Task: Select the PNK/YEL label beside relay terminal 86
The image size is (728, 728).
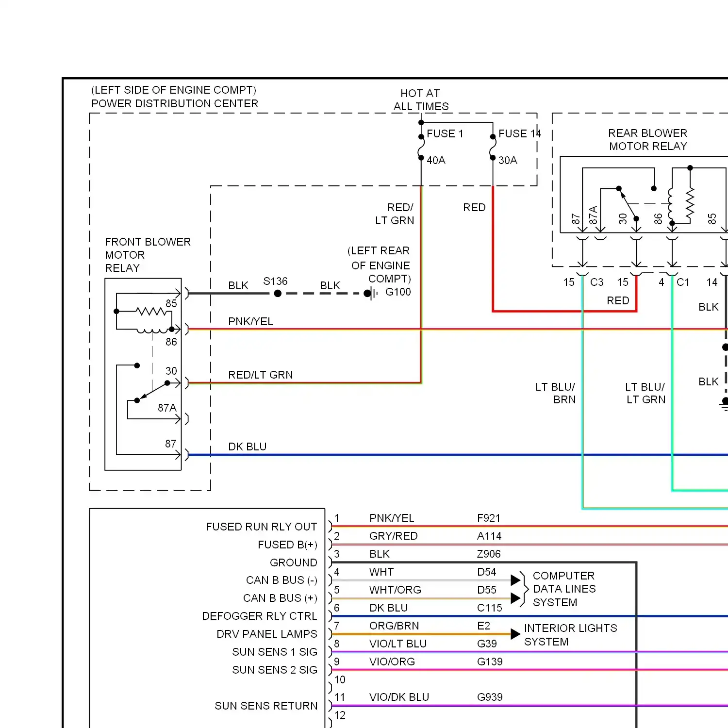Action: pyautogui.click(x=250, y=321)
